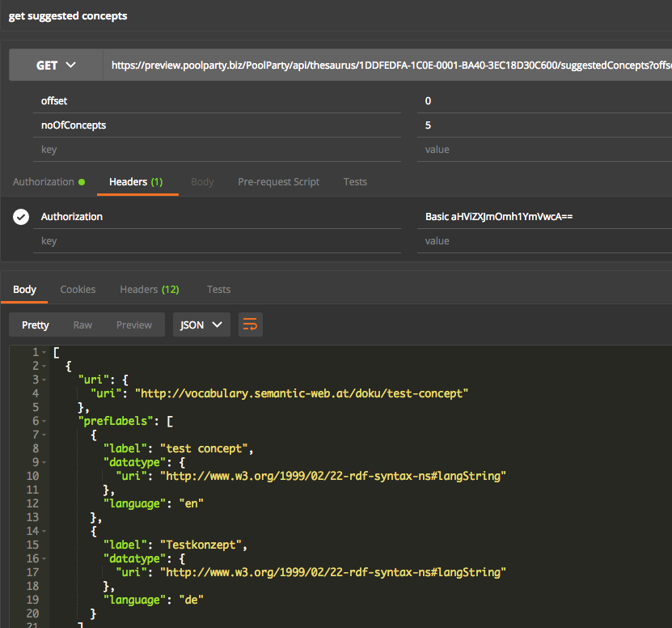Collapse the prefLabels array at line 6
Viewport: 672px width, 628px height.
44,421
